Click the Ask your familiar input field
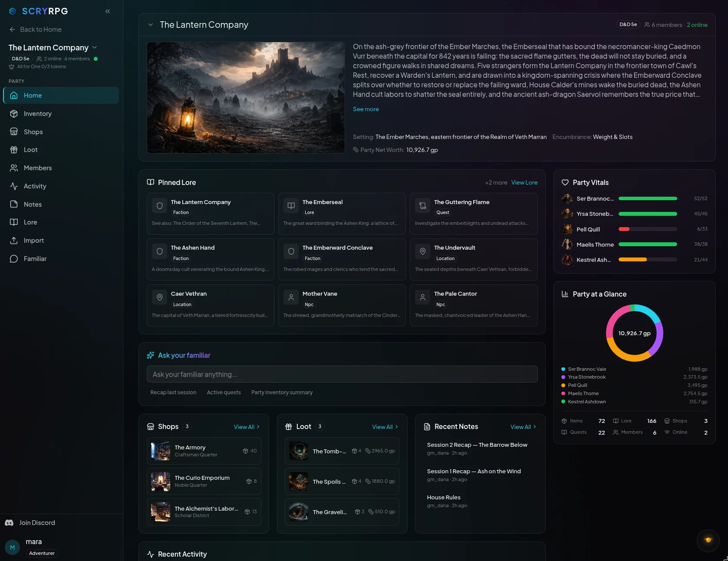This screenshot has width=728, height=561. click(x=342, y=374)
